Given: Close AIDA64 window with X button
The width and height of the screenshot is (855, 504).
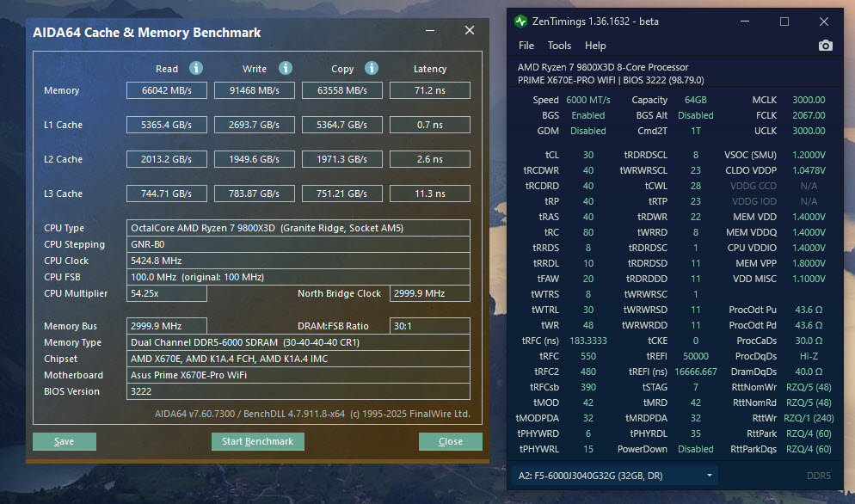Looking at the screenshot, I should (x=470, y=31).
